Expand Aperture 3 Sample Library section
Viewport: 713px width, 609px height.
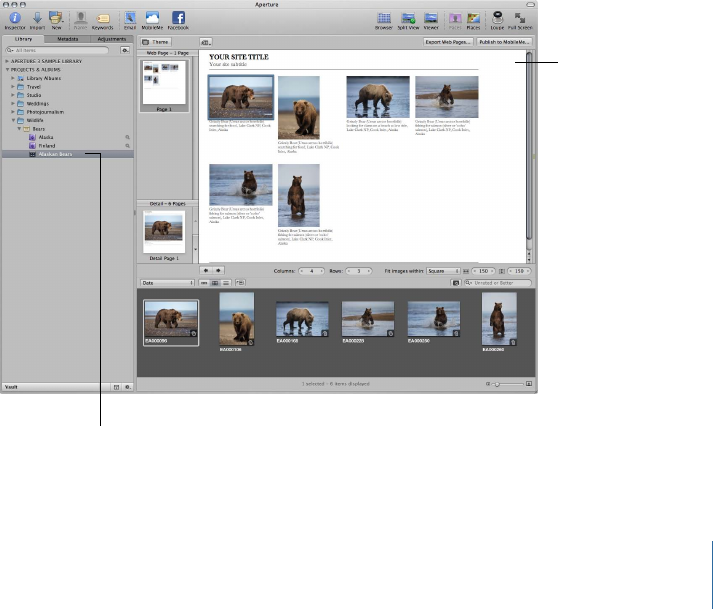(7, 61)
